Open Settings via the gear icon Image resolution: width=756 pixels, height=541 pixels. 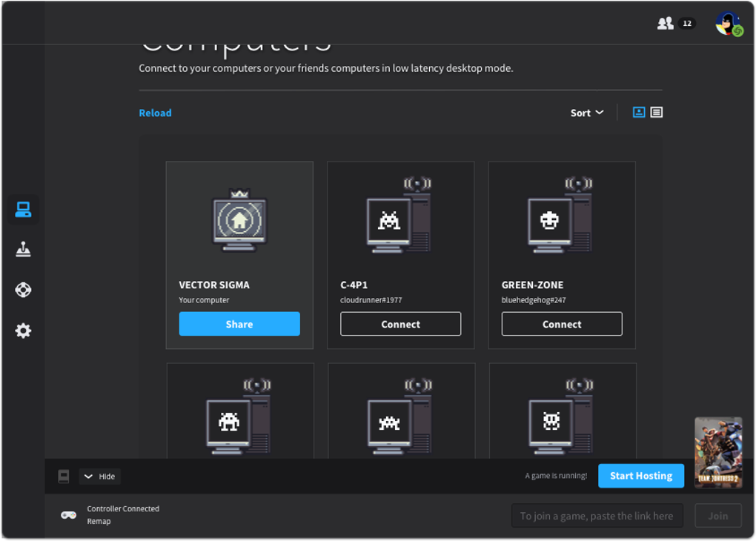tap(23, 331)
